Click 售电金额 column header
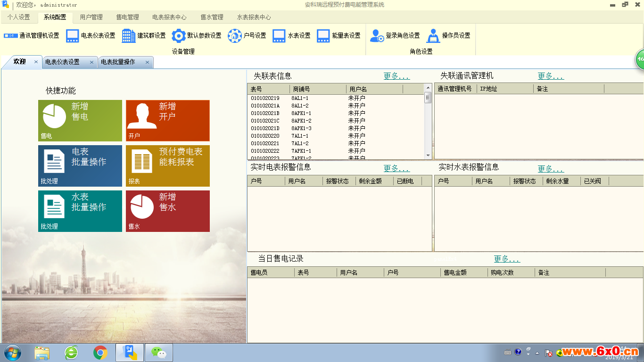Screen dimensions: 644x362 464,272
